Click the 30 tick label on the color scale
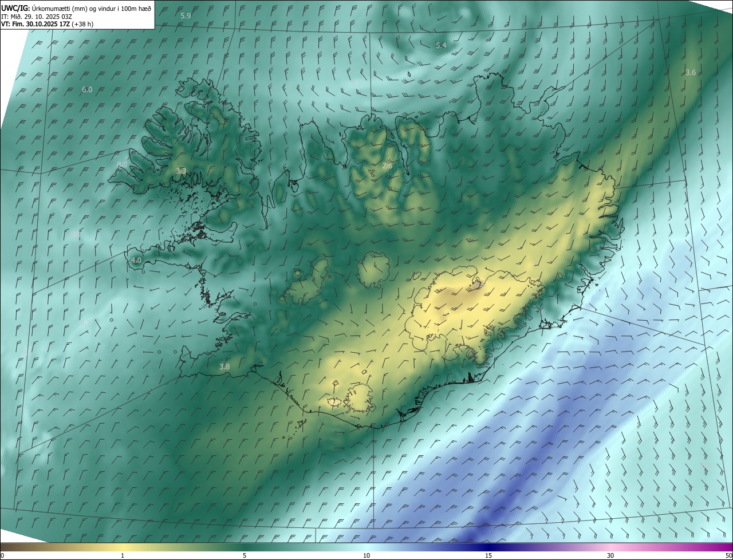Viewport: 733px width, 560px height. pos(610,556)
